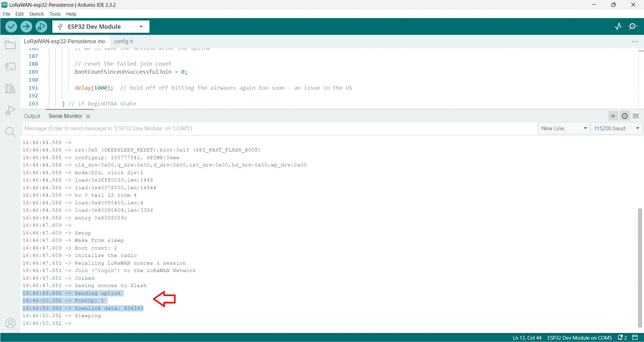Open the Debug sidebar icon
Viewport: 644px width, 342px height.
click(10, 110)
